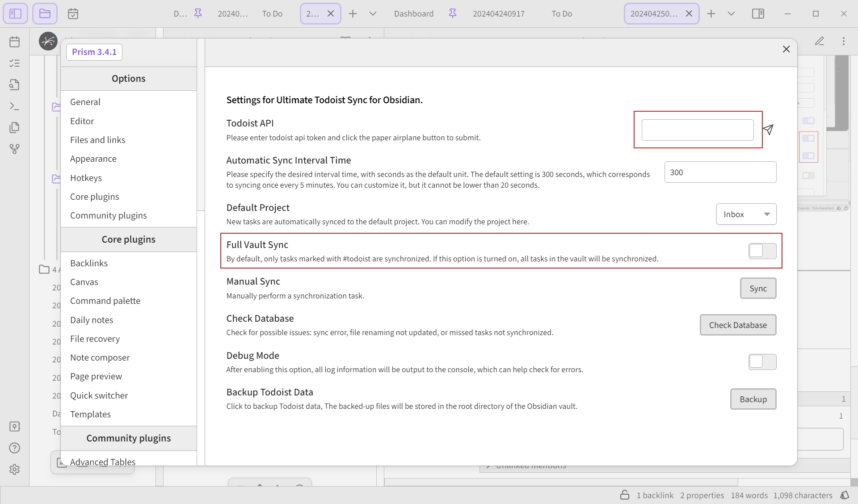858x504 pixels.
Task: Toggle the right sidebar icon
Action: point(758,13)
